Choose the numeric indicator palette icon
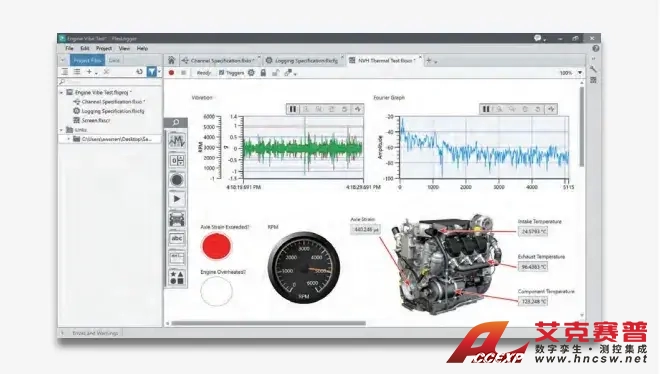660x374 pixels. 177,160
